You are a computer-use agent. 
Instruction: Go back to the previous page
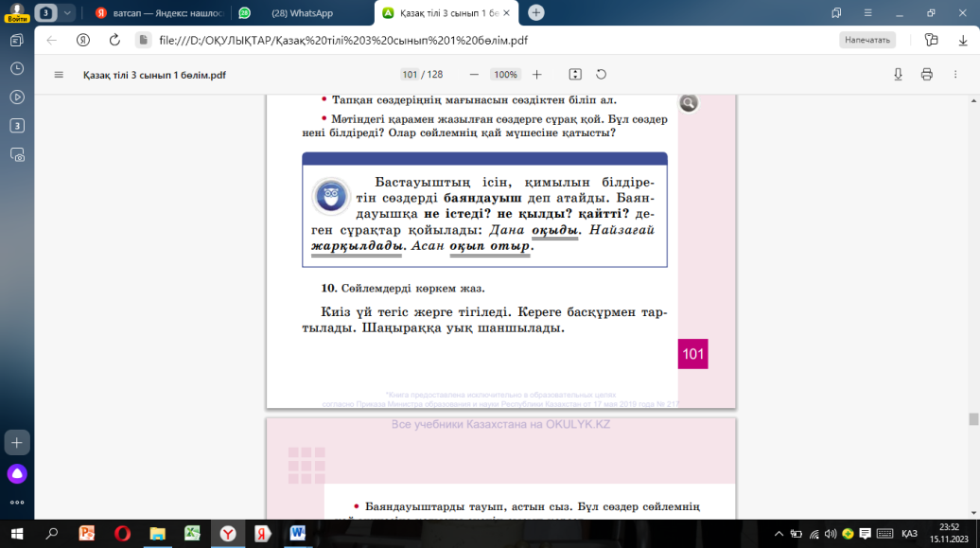click(x=52, y=40)
